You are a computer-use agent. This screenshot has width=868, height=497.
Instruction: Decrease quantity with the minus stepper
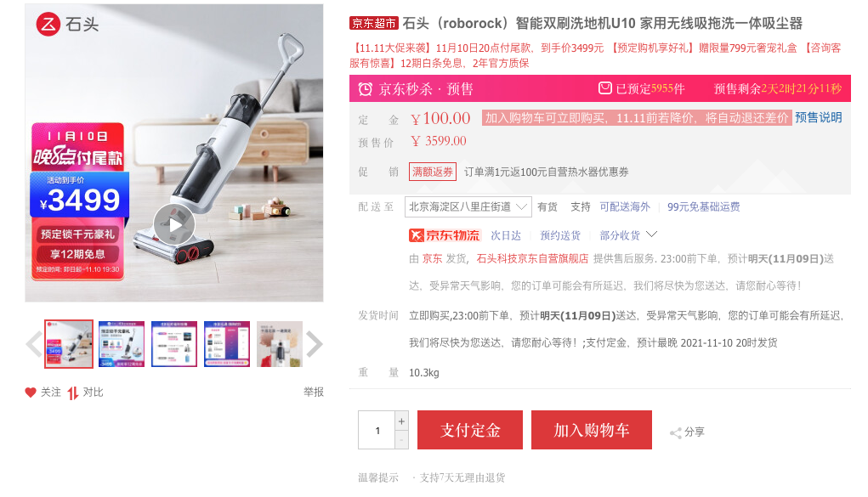(401, 440)
